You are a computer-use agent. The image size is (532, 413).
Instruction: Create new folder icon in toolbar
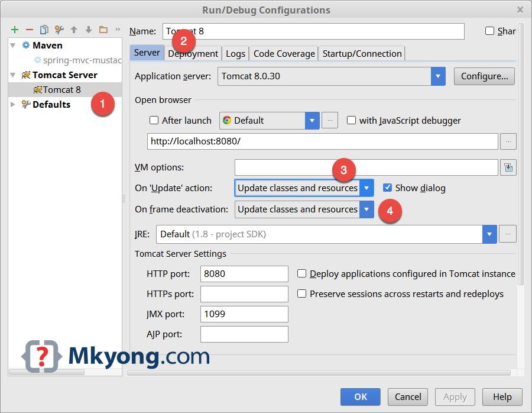coord(103,30)
